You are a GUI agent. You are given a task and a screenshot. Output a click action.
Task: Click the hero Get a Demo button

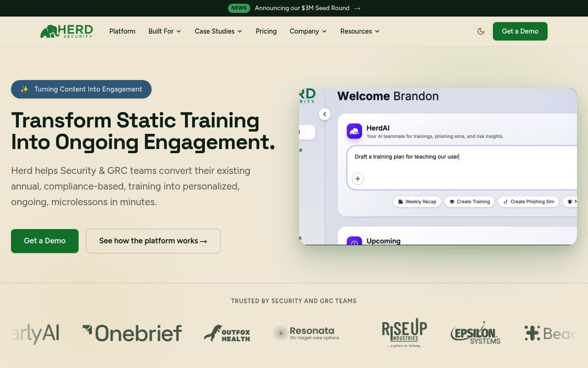pyautogui.click(x=45, y=241)
